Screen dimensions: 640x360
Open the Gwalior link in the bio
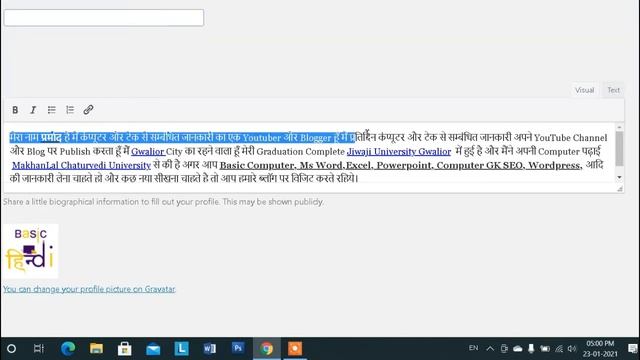point(148,151)
